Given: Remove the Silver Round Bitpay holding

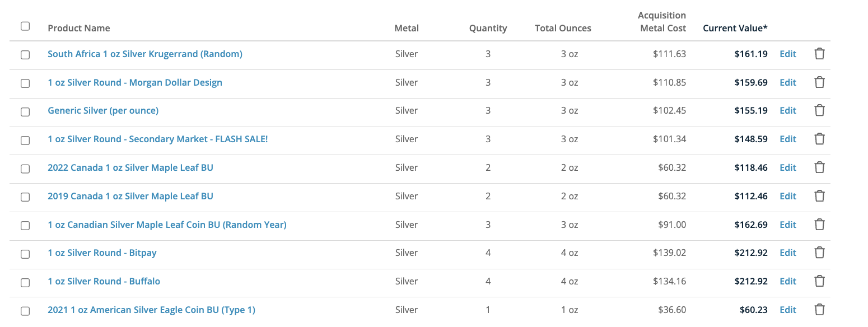Looking at the screenshot, I should 819,253.
